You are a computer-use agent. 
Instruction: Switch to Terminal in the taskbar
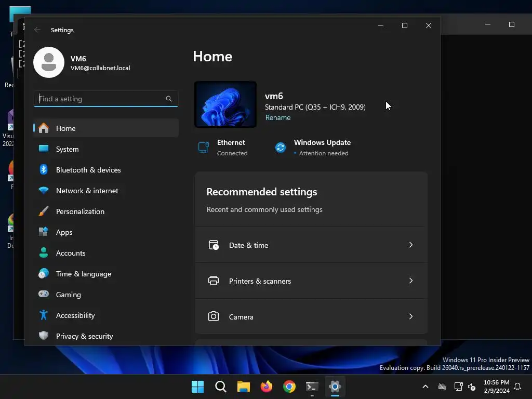pyautogui.click(x=312, y=387)
